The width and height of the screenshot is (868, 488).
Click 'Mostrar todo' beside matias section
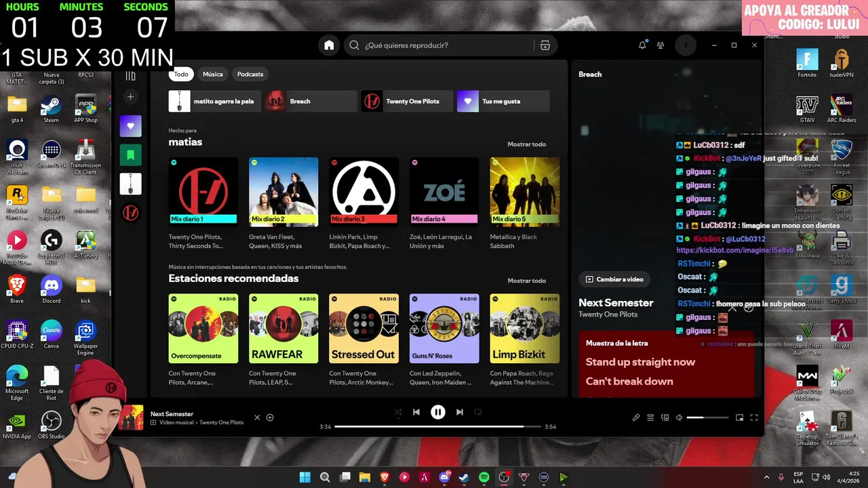[527, 144]
